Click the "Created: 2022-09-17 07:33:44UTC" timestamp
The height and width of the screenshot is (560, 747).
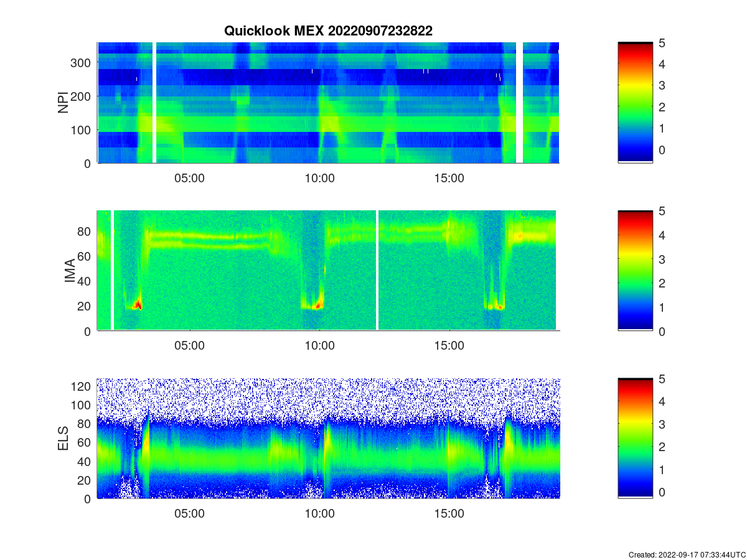tap(687, 554)
